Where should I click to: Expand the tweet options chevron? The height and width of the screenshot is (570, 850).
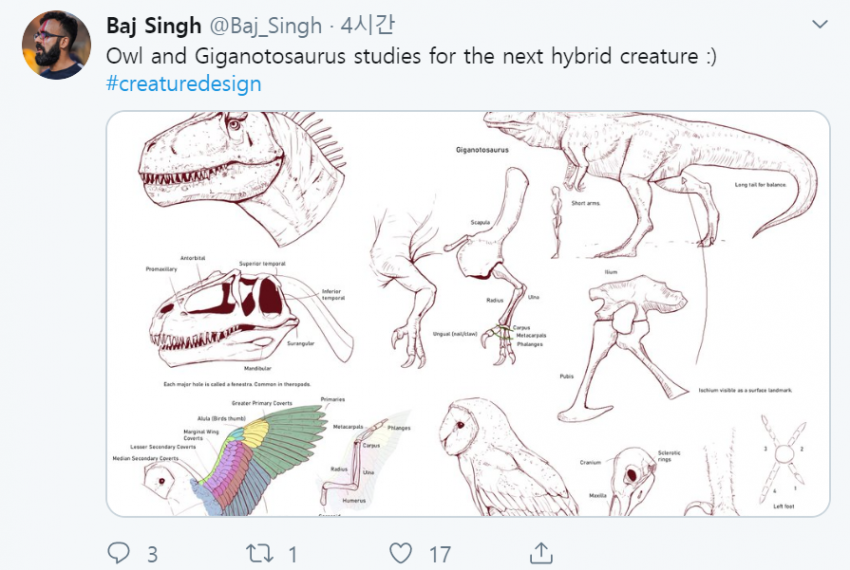820,24
